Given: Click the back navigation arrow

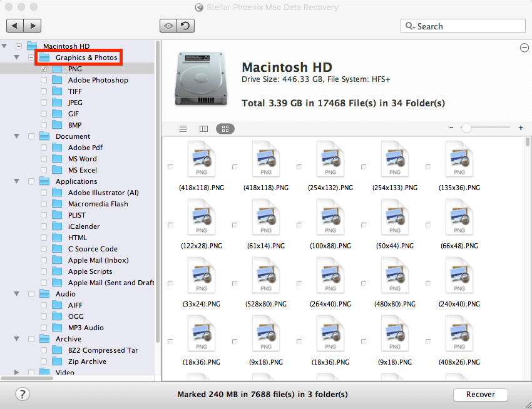Looking at the screenshot, I should pos(15,26).
